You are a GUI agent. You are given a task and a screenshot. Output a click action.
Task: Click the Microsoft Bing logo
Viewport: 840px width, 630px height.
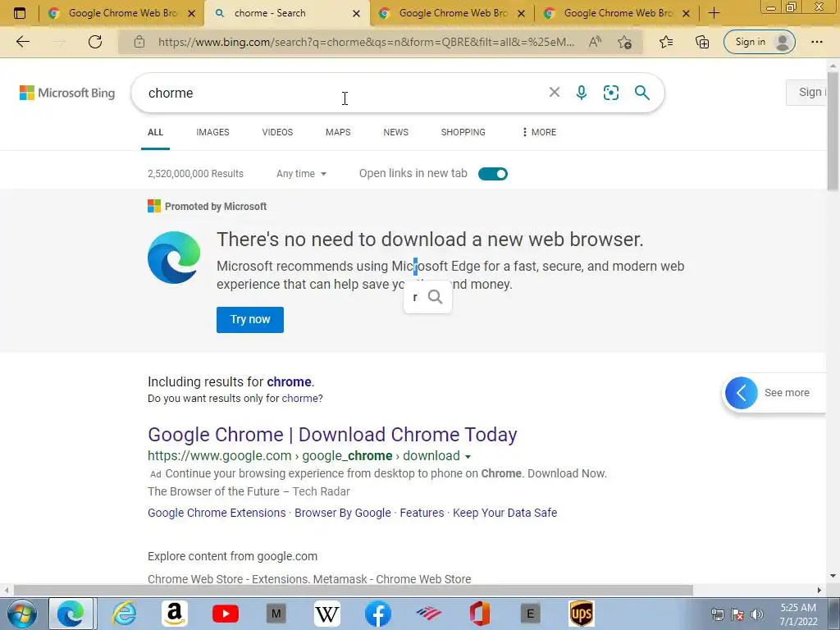coord(67,93)
